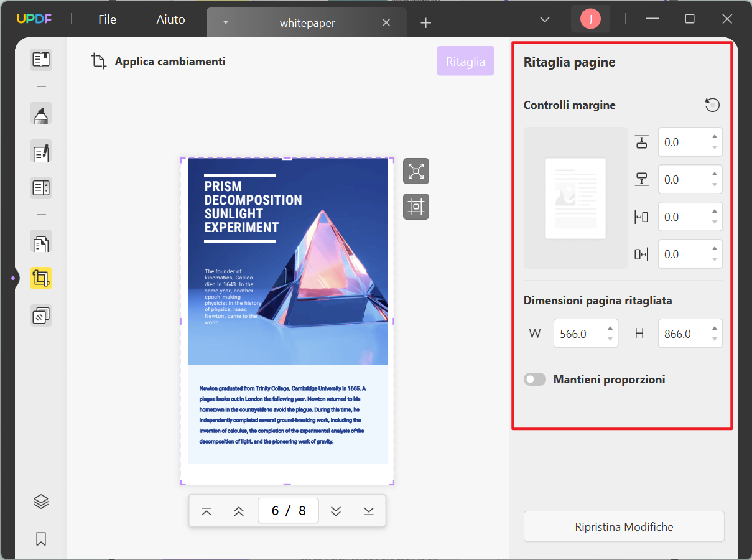The image size is (752, 560).
Task: Open the Bookmarks icon in the sidebar
Action: click(x=40, y=539)
